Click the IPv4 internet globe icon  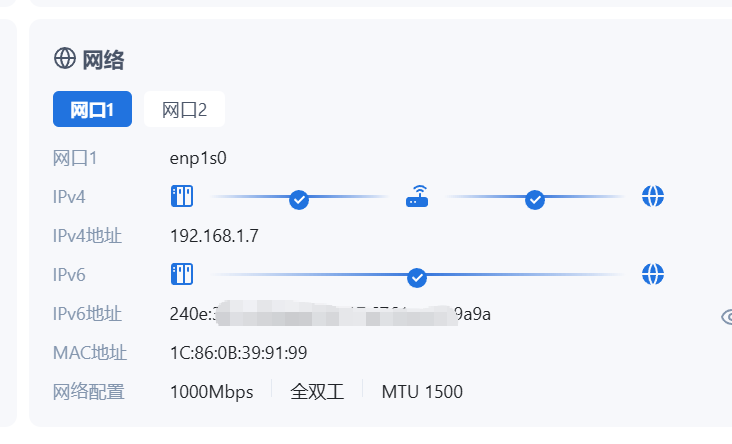(653, 195)
